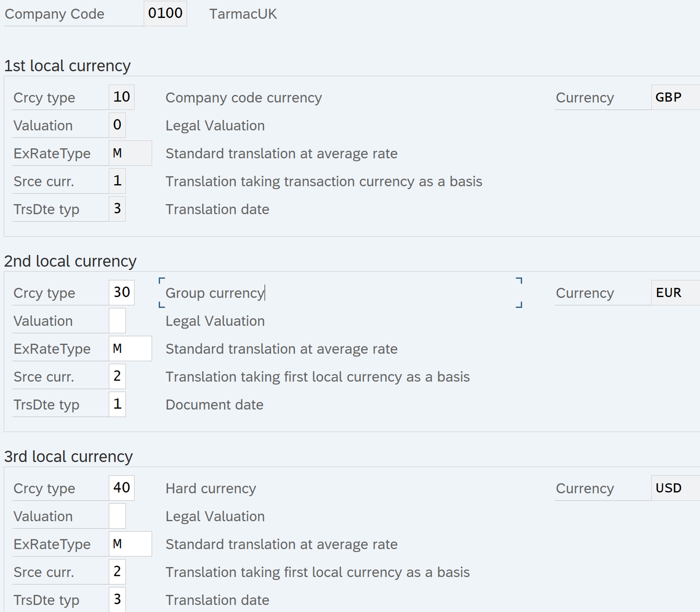This screenshot has width=700, height=612.
Task: Click the Group currency description text
Action: coord(214,293)
